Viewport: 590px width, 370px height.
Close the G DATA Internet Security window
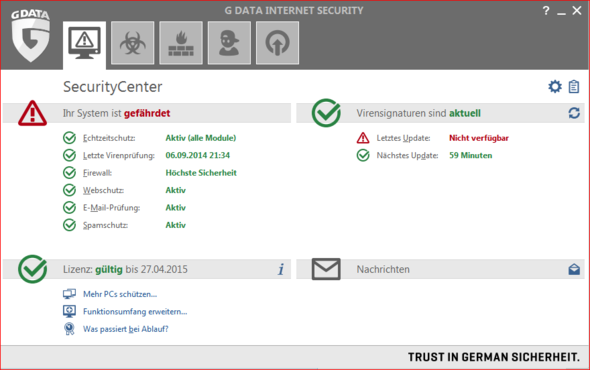[577, 11]
